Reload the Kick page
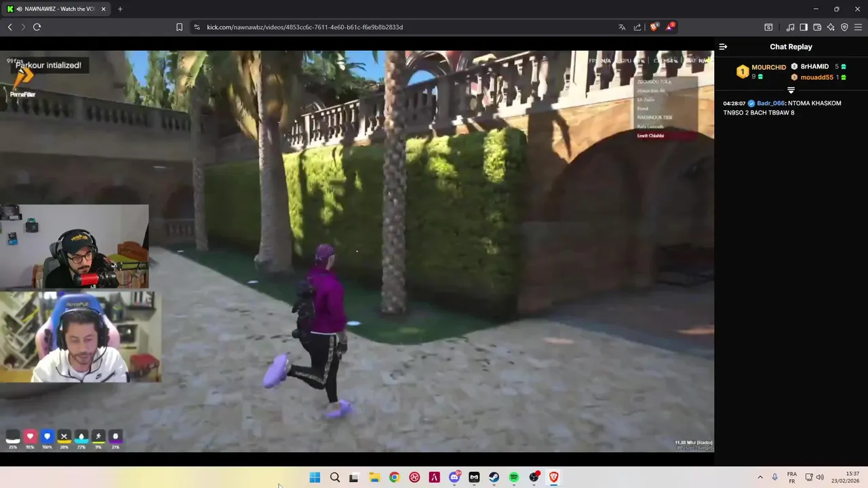The width and height of the screenshot is (868, 488). click(x=37, y=27)
